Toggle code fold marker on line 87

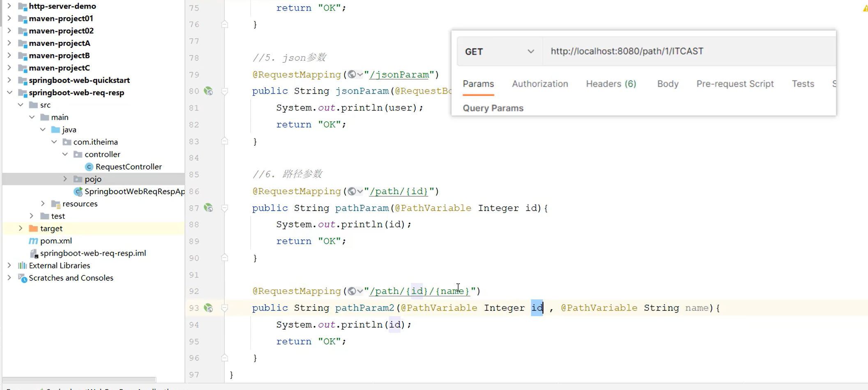point(225,208)
